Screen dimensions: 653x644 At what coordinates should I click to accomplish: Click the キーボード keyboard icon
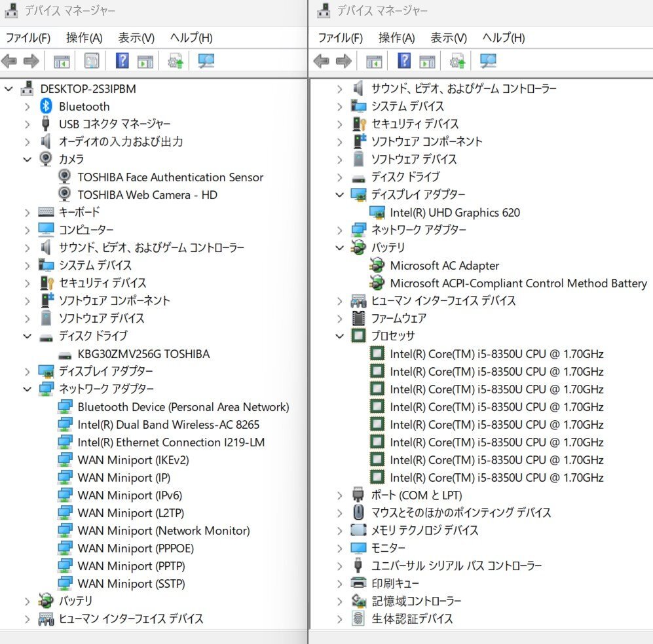[x=46, y=212]
